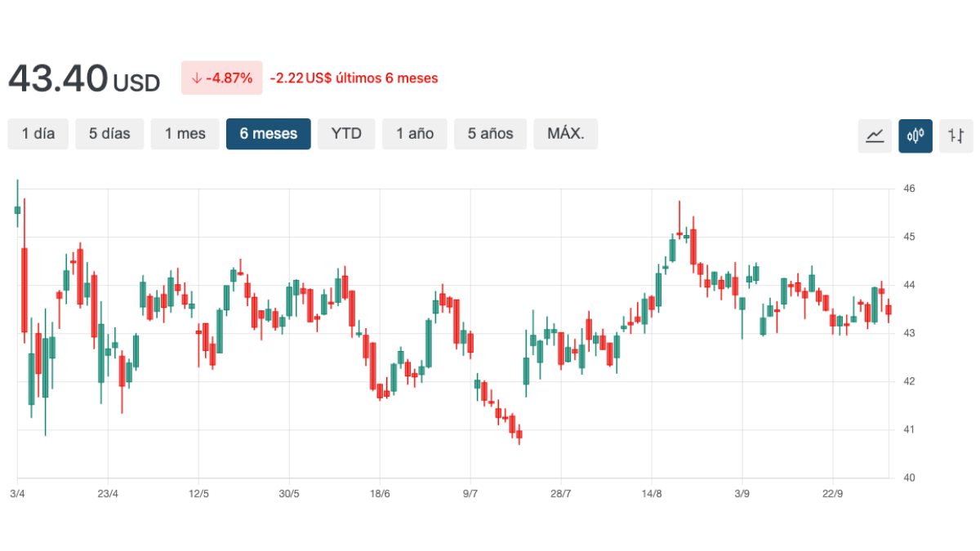Select the "5 años" time range

[490, 134]
